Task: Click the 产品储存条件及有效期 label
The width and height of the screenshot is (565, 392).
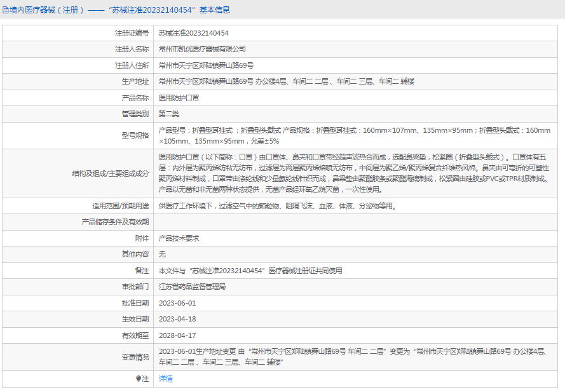Action: (115, 222)
